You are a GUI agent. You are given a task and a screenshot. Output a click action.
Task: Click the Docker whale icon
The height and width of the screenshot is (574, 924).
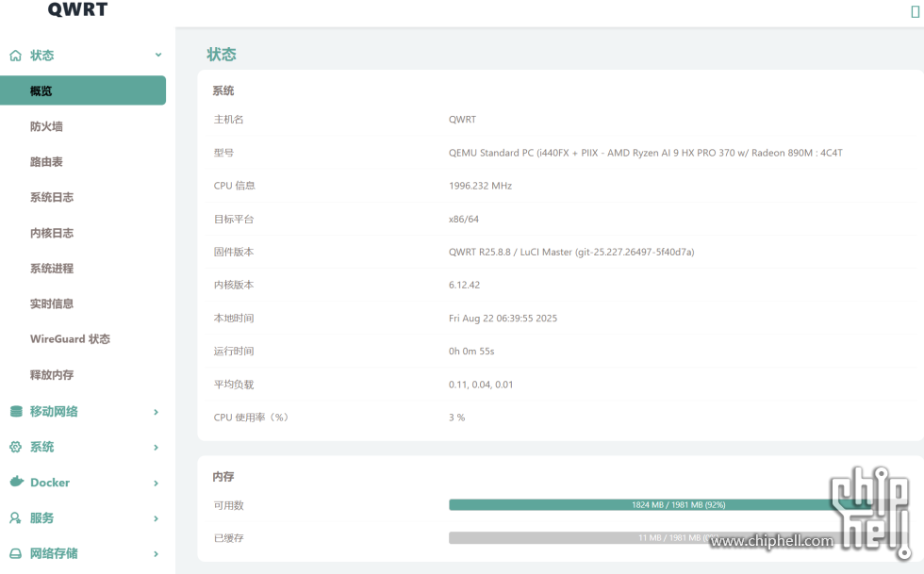pos(17,482)
